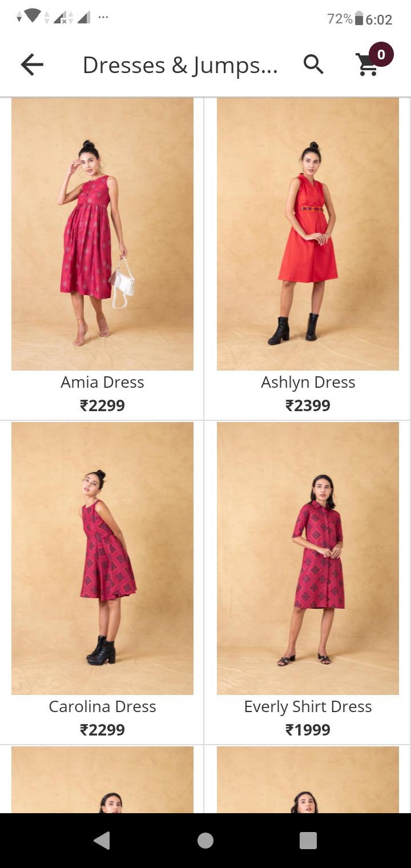The image size is (411, 868).
Task: Select the Amia Dress title
Action: pyautogui.click(x=102, y=382)
